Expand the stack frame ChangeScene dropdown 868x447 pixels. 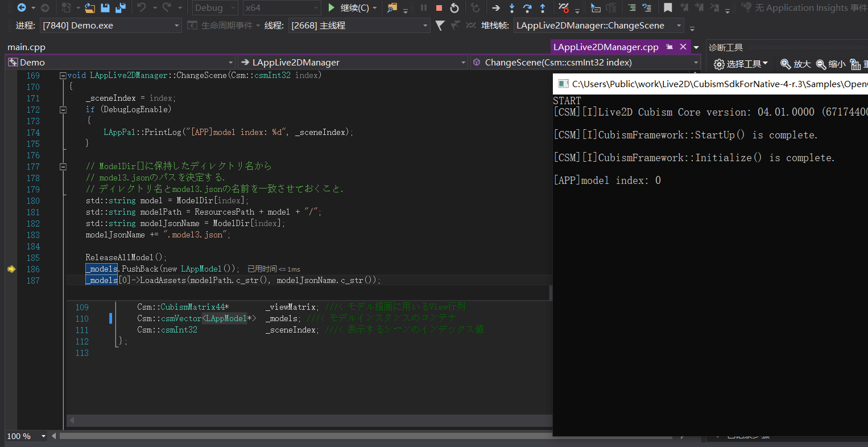pyautogui.click(x=679, y=26)
